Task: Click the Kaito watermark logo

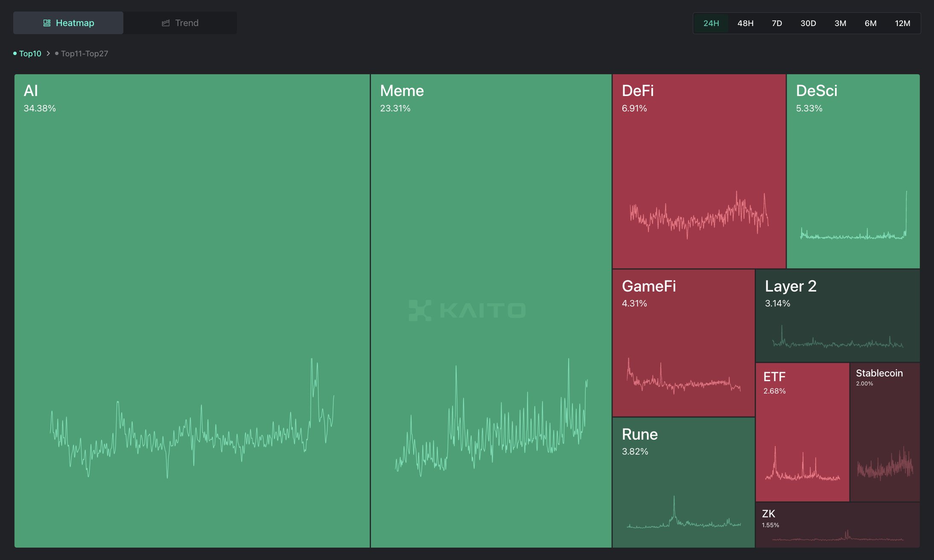Action: pyautogui.click(x=467, y=310)
